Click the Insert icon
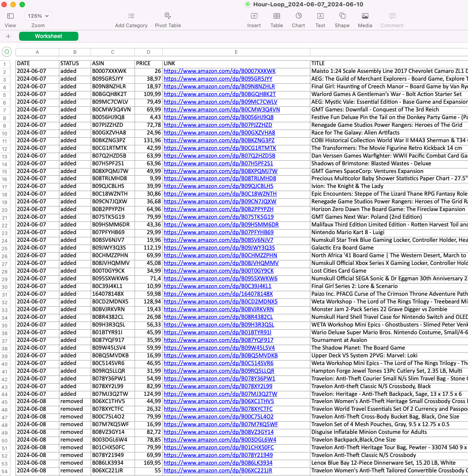The image size is (468, 476). 254,15
